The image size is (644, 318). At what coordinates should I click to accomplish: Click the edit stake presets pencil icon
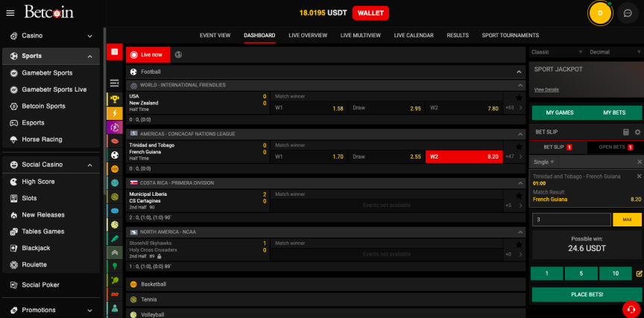tap(639, 273)
